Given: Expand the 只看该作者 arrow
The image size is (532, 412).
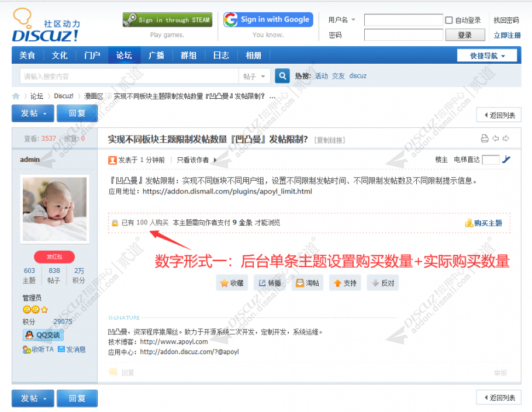Looking at the screenshot, I should (215, 160).
